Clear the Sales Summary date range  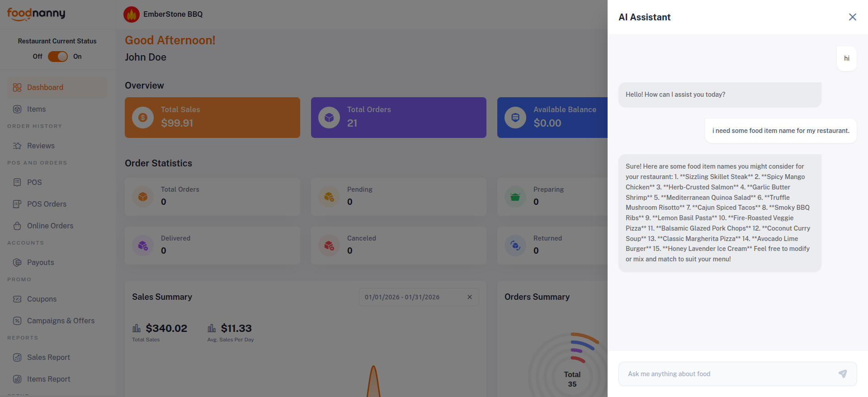coord(470,297)
